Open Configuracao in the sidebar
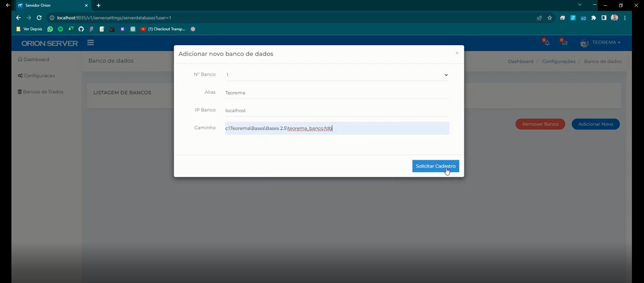Screen dimensions: 644x283 pyautogui.click(x=37, y=76)
